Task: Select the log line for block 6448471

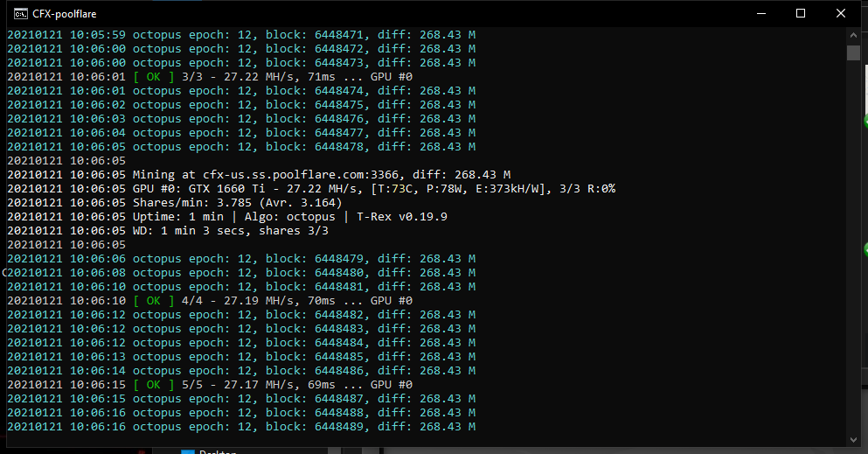Action: click(241, 35)
